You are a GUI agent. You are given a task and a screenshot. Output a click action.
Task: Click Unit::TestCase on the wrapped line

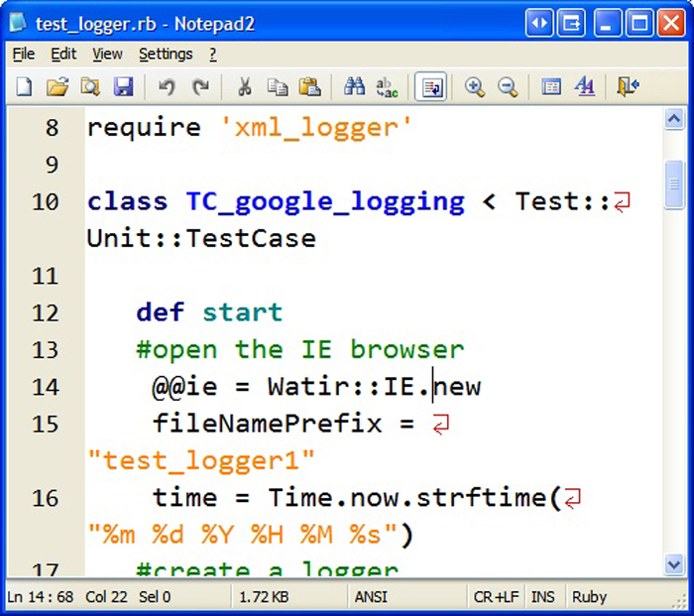[201, 239]
